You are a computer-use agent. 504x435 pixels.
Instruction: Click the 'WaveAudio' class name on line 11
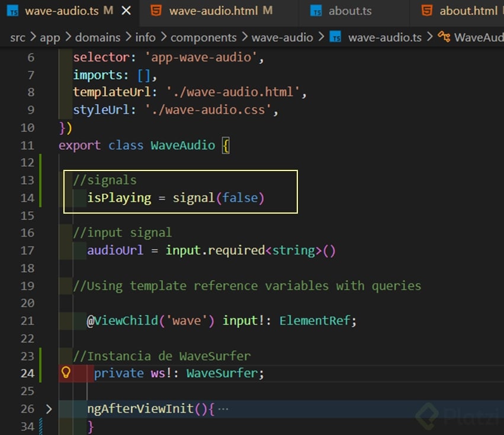[183, 145]
